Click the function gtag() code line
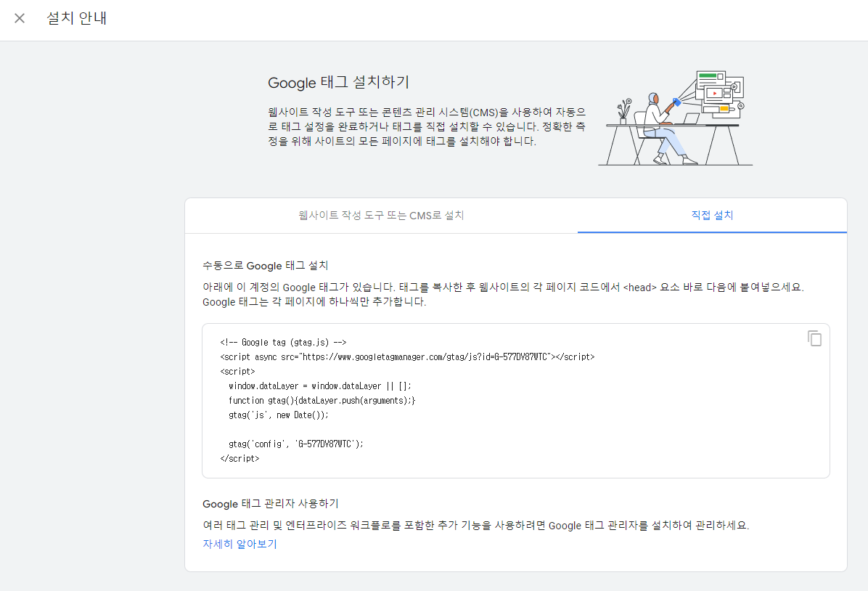This screenshot has height=591, width=868. pyautogui.click(x=322, y=401)
